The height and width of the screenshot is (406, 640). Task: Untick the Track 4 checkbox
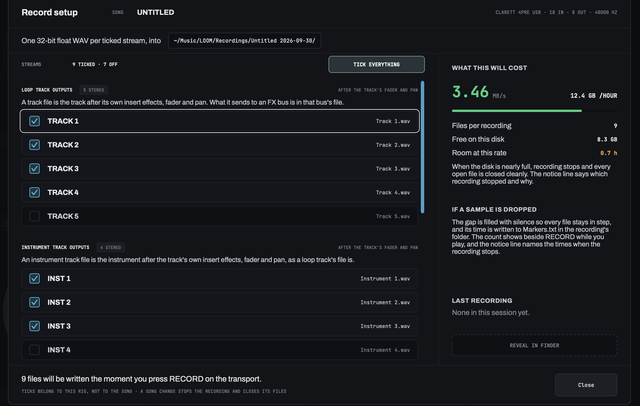coord(34,192)
